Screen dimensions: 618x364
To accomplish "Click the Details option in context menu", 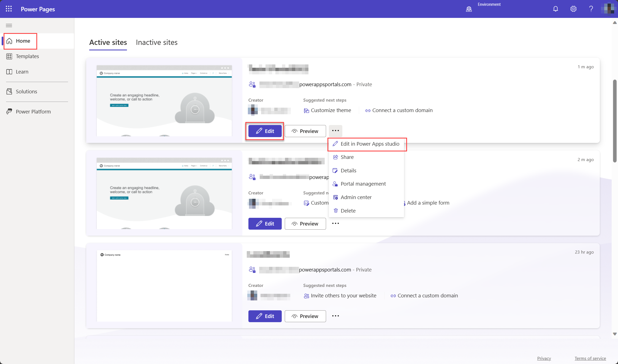I will [x=348, y=170].
